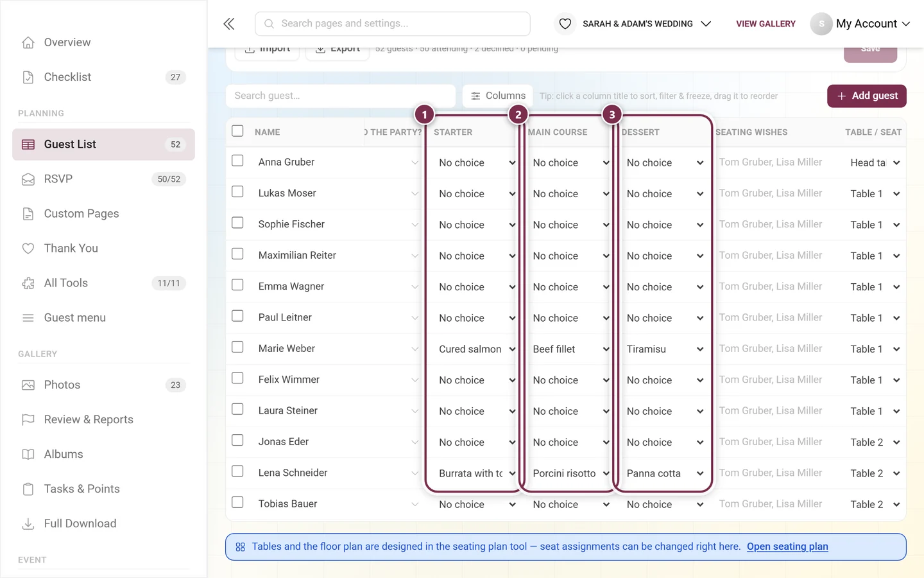This screenshot has width=924, height=578.
Task: Click the Guest menu list icon
Action: point(28,318)
